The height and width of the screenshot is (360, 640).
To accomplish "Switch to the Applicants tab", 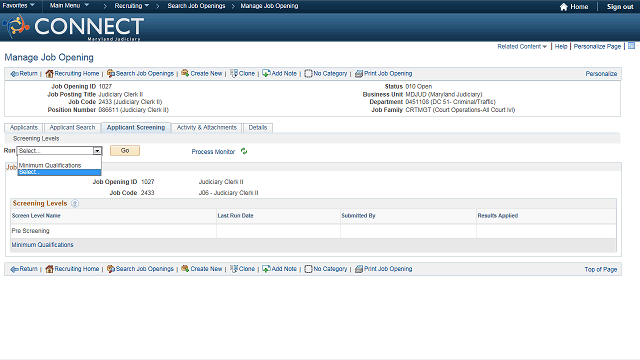I will [24, 128].
